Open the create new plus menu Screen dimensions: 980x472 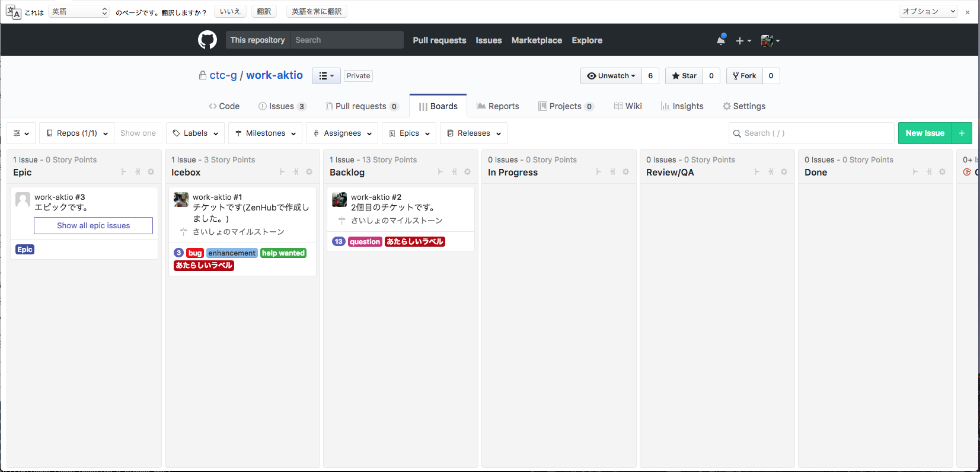[743, 40]
